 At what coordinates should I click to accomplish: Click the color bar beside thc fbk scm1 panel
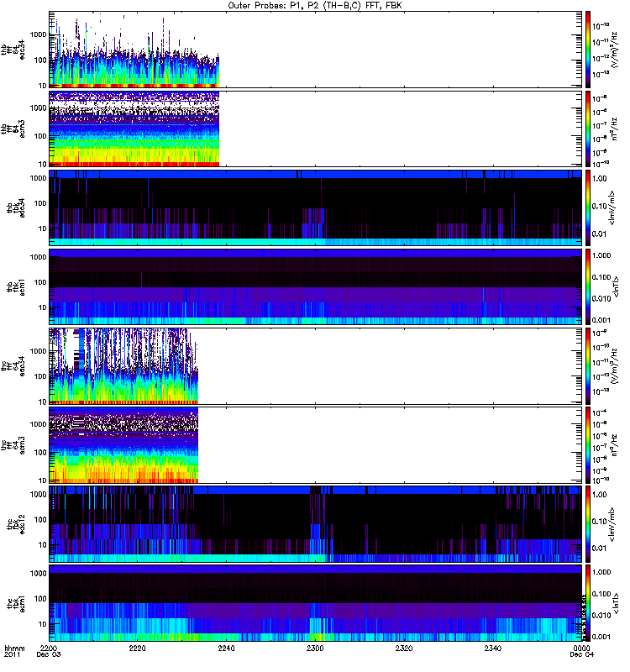(x=588, y=603)
